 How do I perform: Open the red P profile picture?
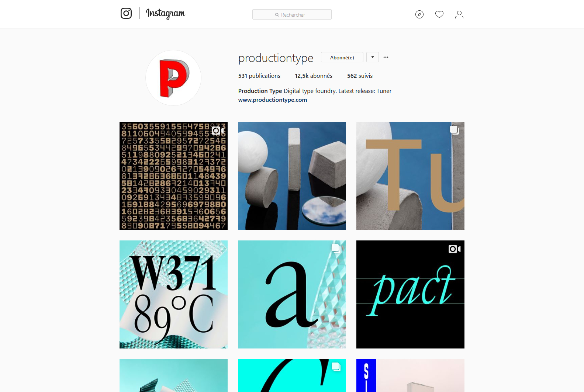173,78
